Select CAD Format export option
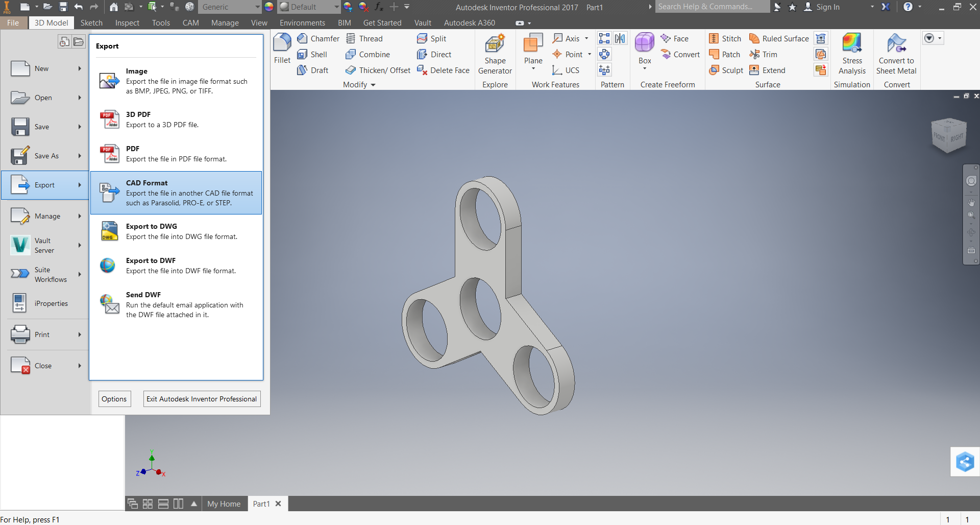The image size is (980, 525). point(176,193)
